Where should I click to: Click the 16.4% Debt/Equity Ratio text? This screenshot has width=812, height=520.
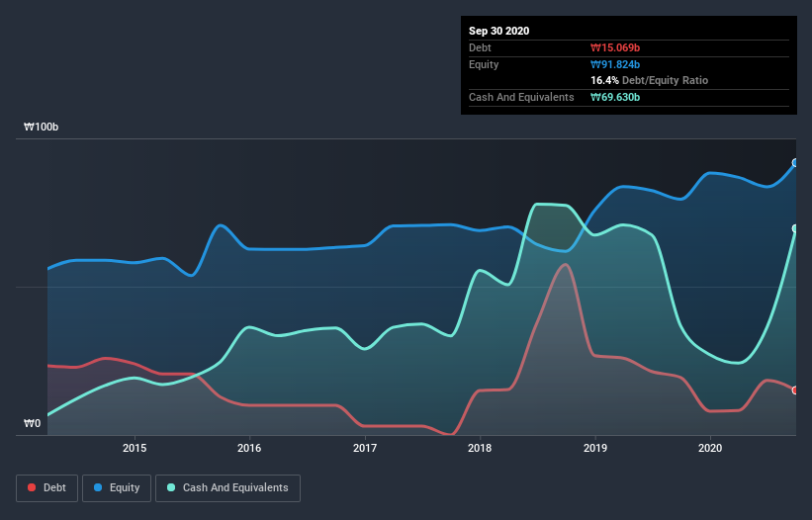[x=650, y=80]
